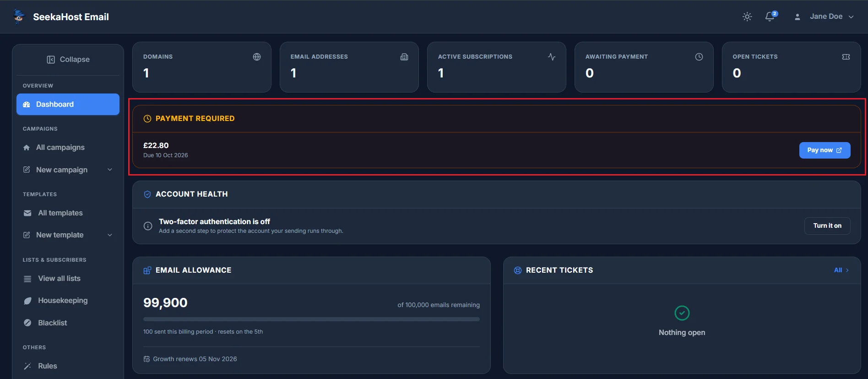The width and height of the screenshot is (868, 379).
Task: Click the Rules magic wand icon
Action: click(27, 366)
